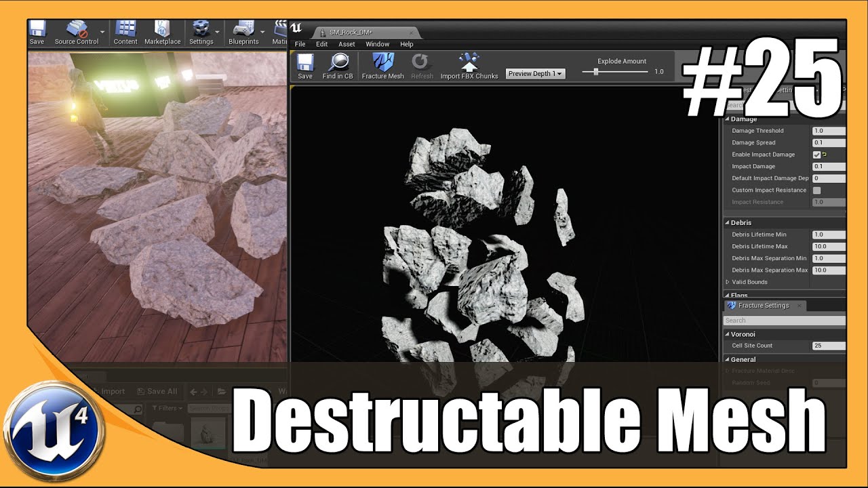Open the Settings toolbar icon

coord(201,32)
